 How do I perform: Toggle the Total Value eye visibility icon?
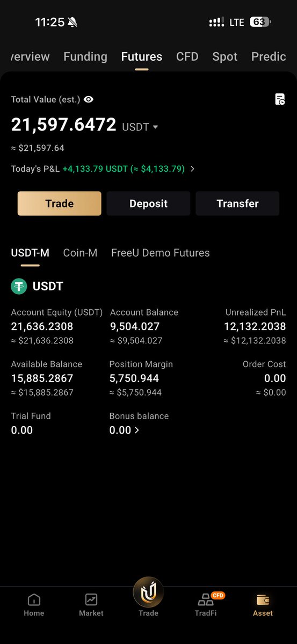89,99
